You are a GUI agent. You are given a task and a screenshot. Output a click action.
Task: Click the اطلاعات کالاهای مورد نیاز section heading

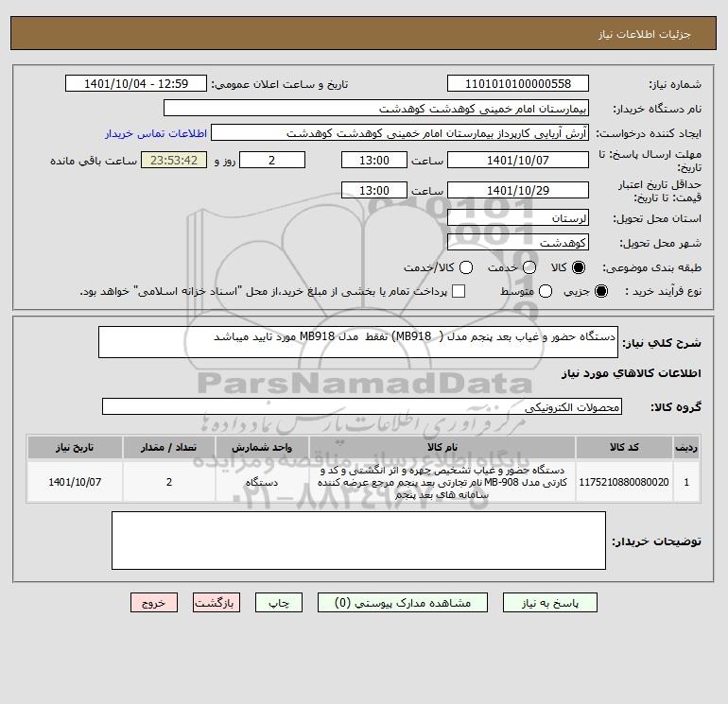click(x=632, y=373)
